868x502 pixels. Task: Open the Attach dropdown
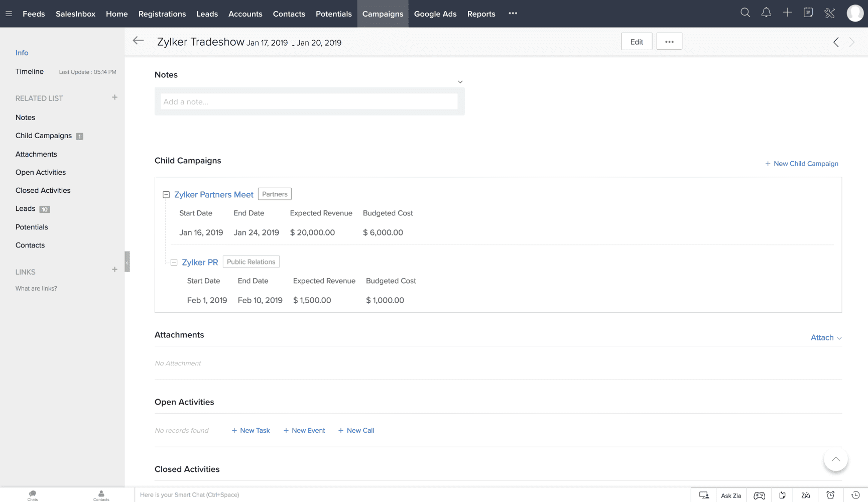[826, 338]
